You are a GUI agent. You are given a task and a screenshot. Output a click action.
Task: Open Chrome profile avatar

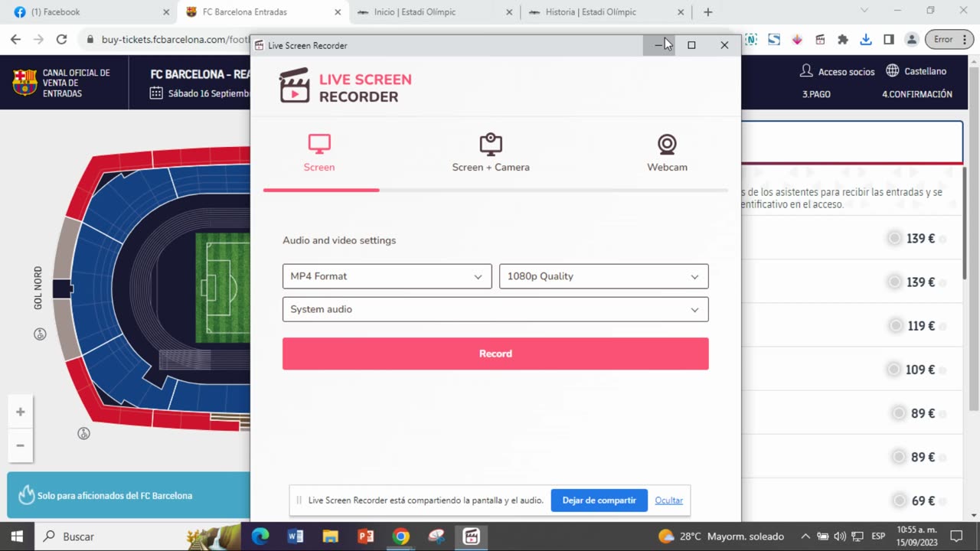(912, 39)
